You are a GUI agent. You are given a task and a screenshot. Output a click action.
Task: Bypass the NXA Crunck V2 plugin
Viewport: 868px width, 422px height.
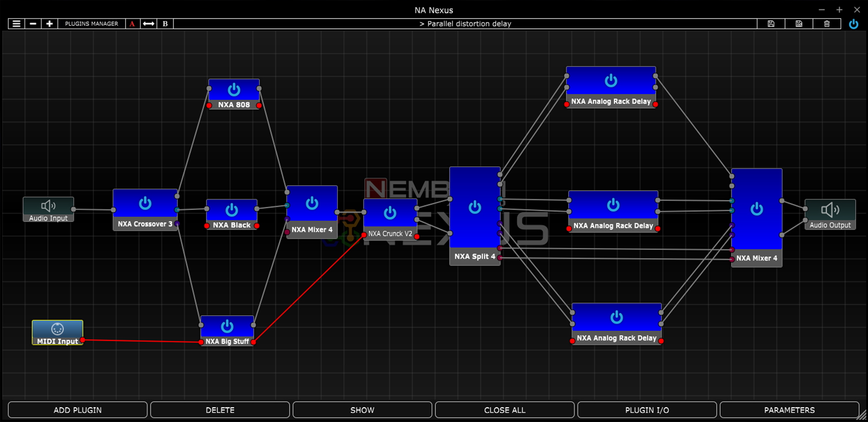pos(390,213)
